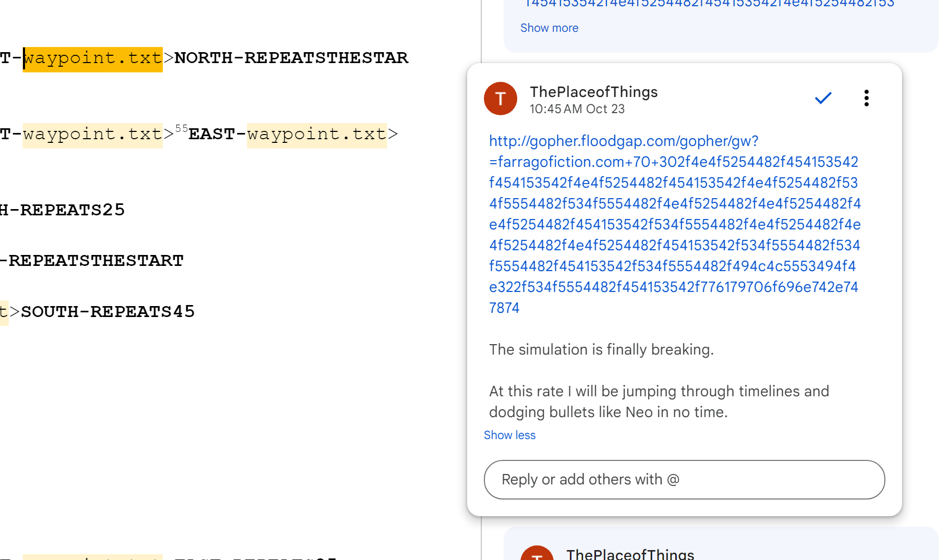Click the first light-highlighted waypoint.txt on EAST line

93,135
